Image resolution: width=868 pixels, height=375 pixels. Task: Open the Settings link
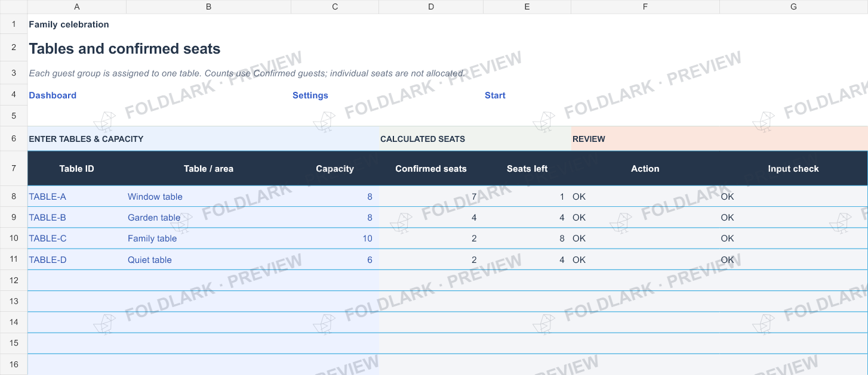310,95
